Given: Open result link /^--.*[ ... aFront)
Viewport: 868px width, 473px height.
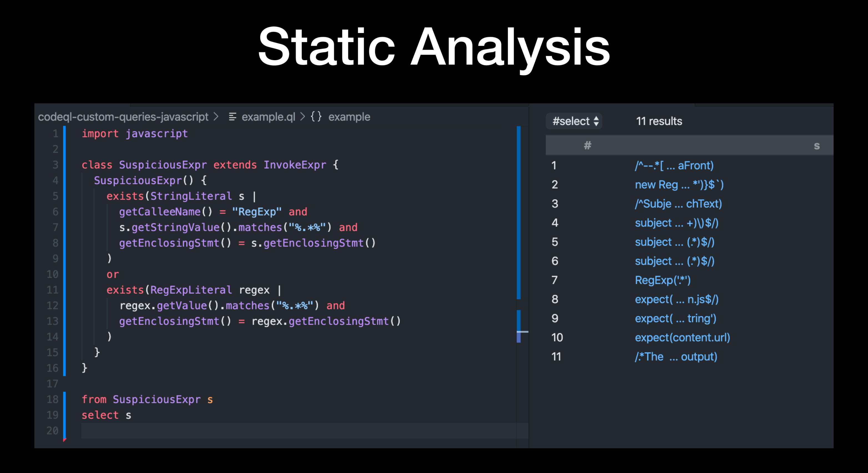Looking at the screenshot, I should point(674,165).
